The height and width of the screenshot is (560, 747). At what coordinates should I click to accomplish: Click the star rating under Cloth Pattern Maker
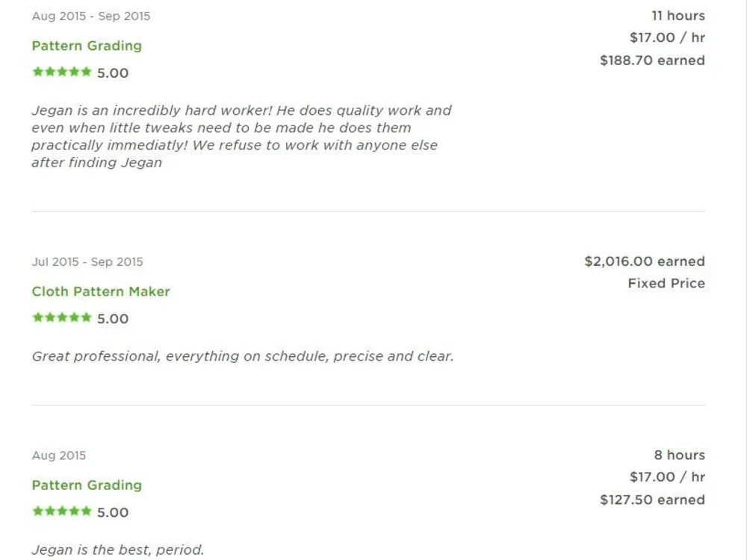(x=61, y=317)
